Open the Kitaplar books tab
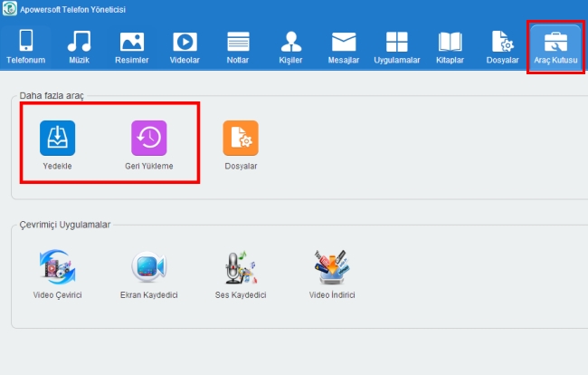588x375 pixels. point(450,47)
